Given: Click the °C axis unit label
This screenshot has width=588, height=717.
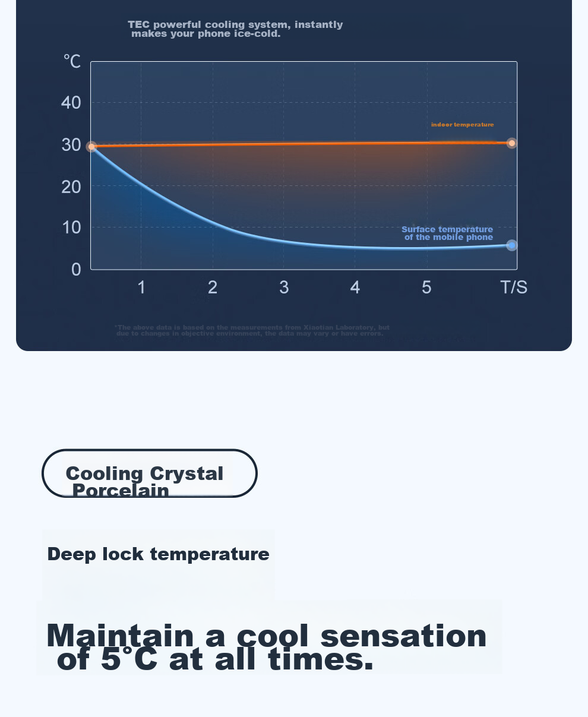Looking at the screenshot, I should [72, 61].
